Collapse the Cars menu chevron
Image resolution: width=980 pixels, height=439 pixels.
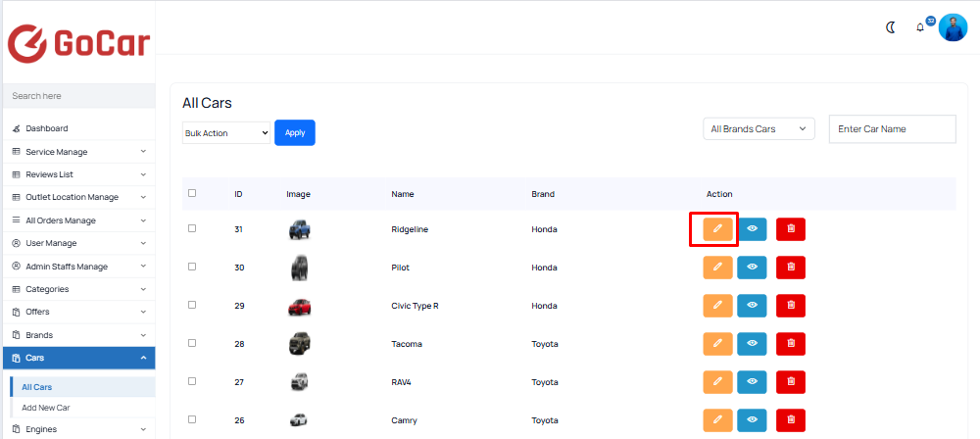[x=143, y=358]
